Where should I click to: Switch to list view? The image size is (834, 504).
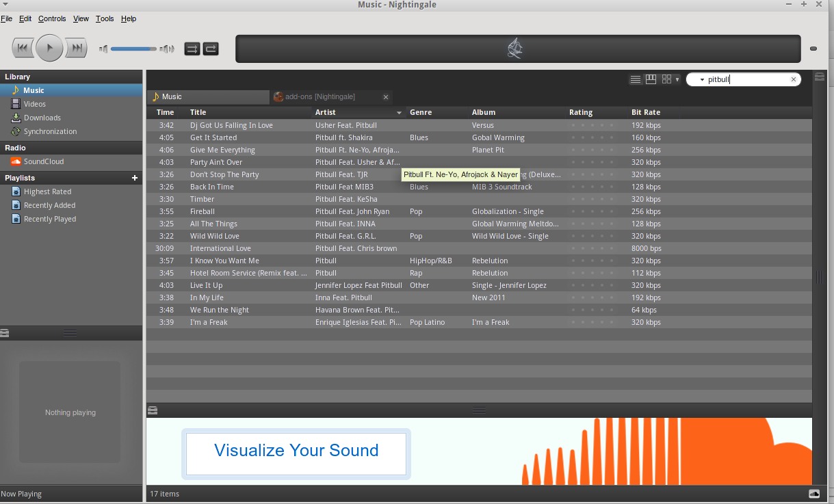635,79
